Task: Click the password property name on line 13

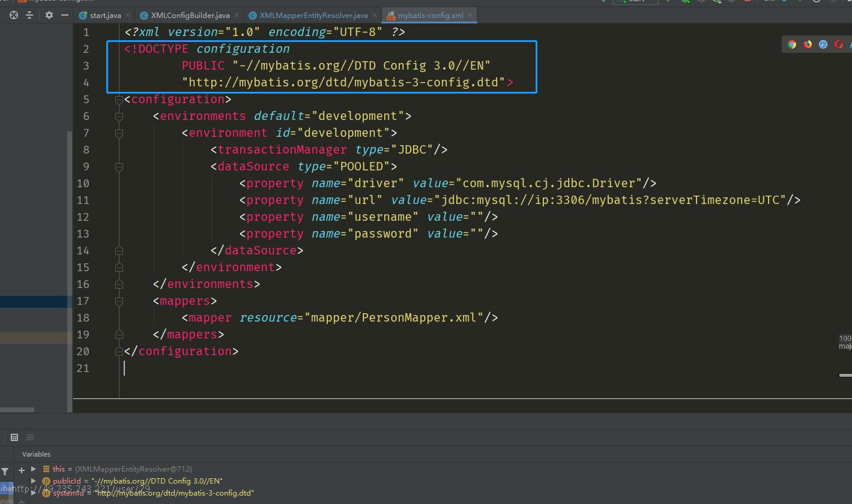Action: 383,233
